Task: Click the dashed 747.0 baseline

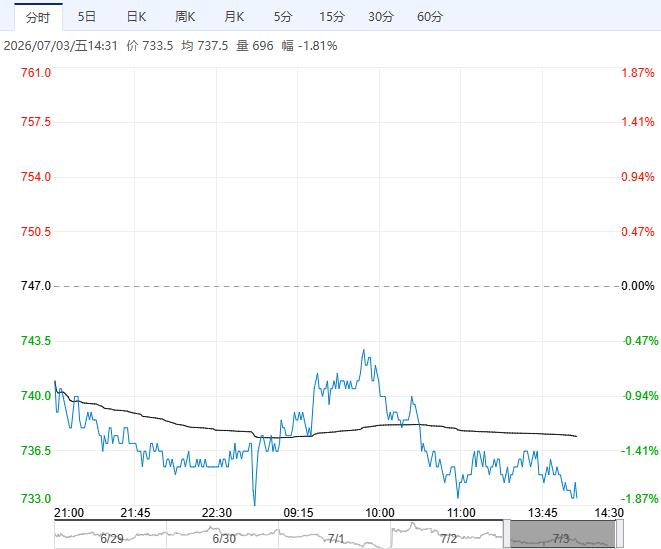Action: click(x=337, y=286)
